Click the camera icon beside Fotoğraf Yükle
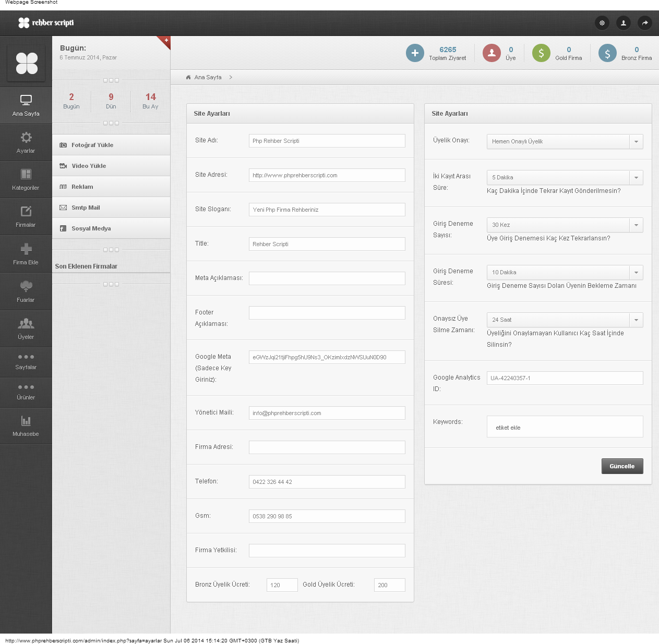 (x=63, y=145)
